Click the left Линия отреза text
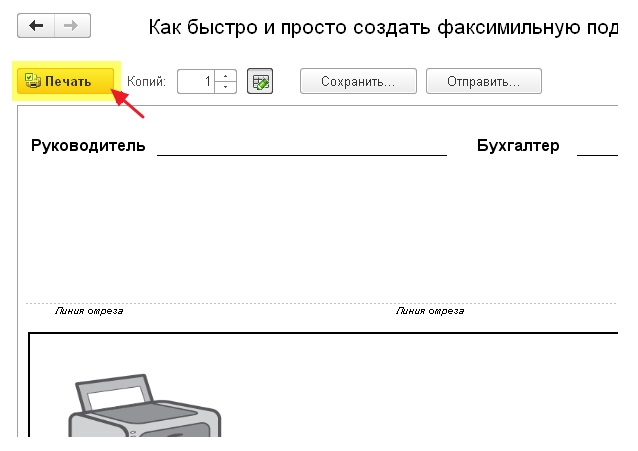Image resolution: width=638 pixels, height=451 pixels. 89,311
